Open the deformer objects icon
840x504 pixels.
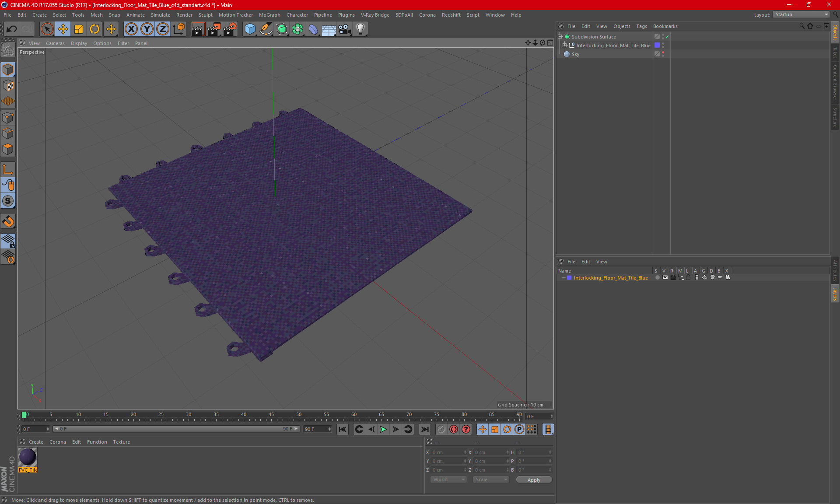click(x=313, y=29)
